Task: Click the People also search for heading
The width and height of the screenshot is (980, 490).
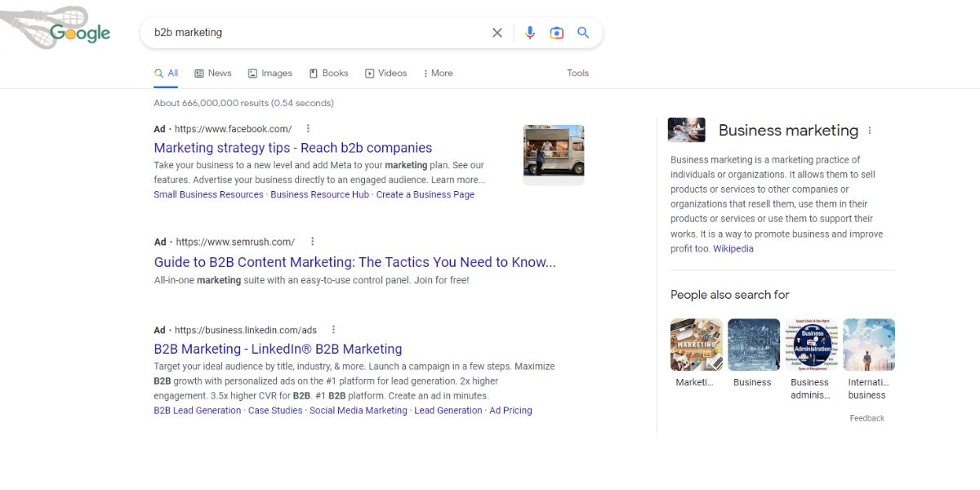Action: pos(730,295)
